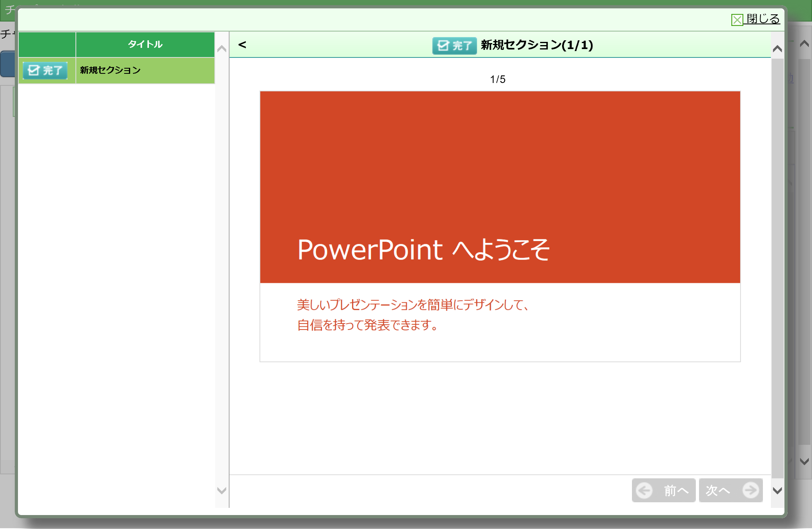
Task: Click left list scrollbar down arrow
Action: 222,491
